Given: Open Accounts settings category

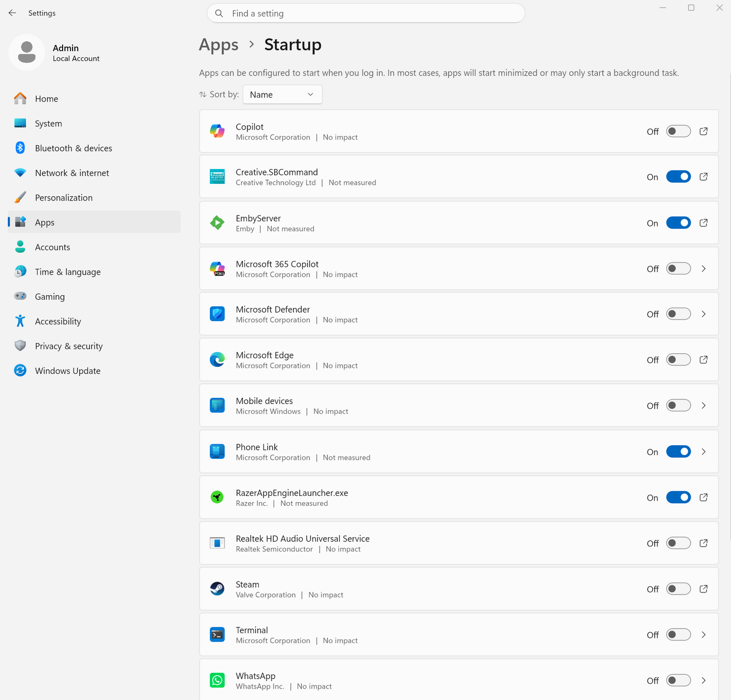Looking at the screenshot, I should click(94, 247).
